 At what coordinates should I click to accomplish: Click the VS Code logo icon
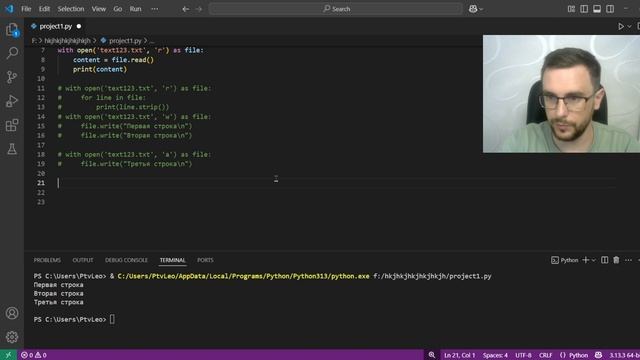(x=9, y=9)
